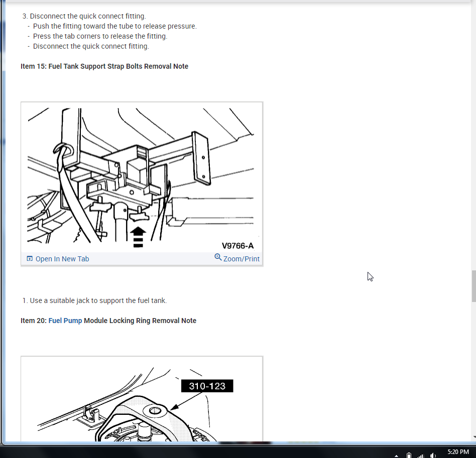Image resolution: width=476 pixels, height=458 pixels.
Task: Click the vertical scrollbar thumb
Action: (x=473, y=286)
